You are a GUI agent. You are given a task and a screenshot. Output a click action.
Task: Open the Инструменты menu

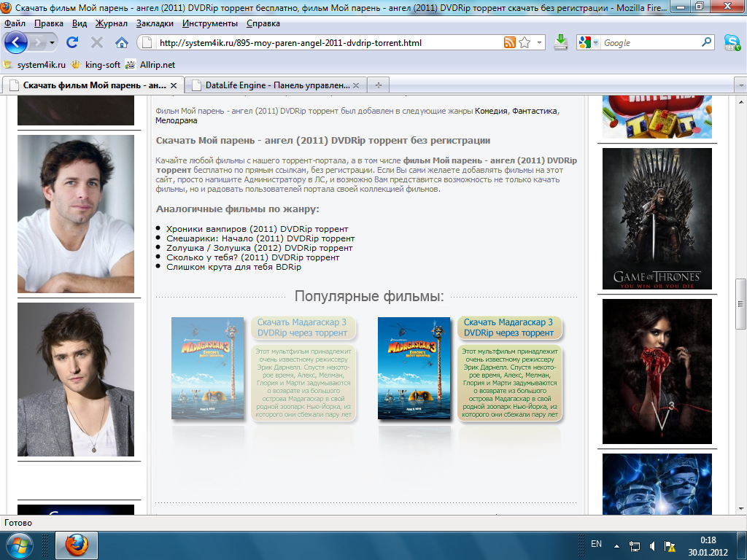point(209,23)
